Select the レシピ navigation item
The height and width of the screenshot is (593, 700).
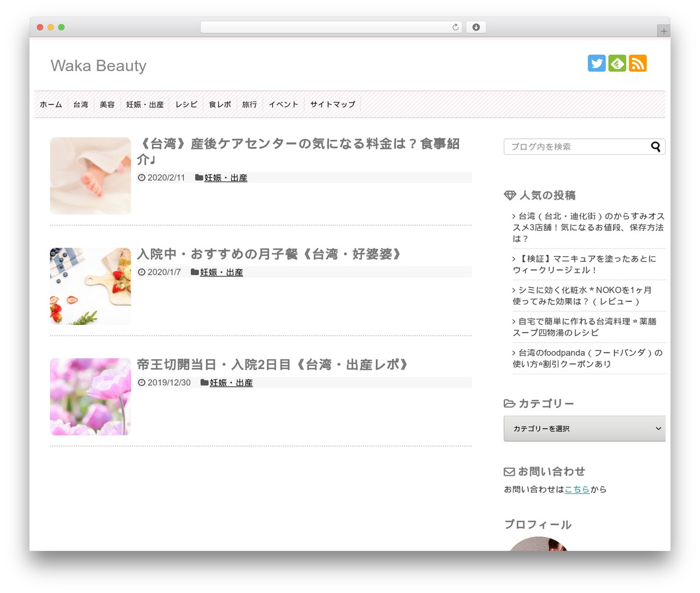point(186,104)
